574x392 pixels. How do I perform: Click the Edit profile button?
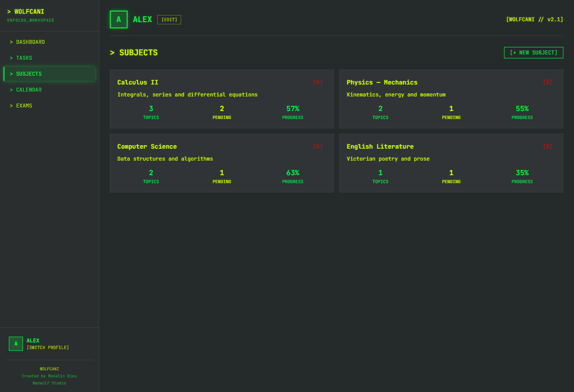(169, 19)
